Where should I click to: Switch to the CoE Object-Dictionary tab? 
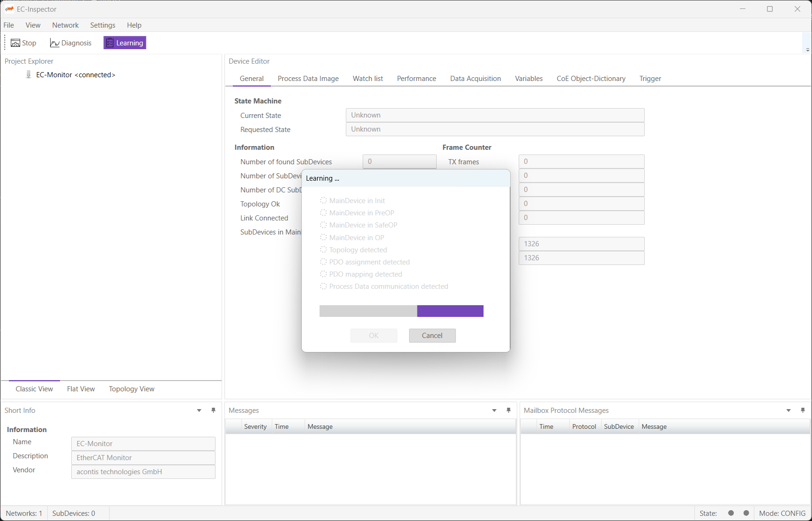(591, 79)
